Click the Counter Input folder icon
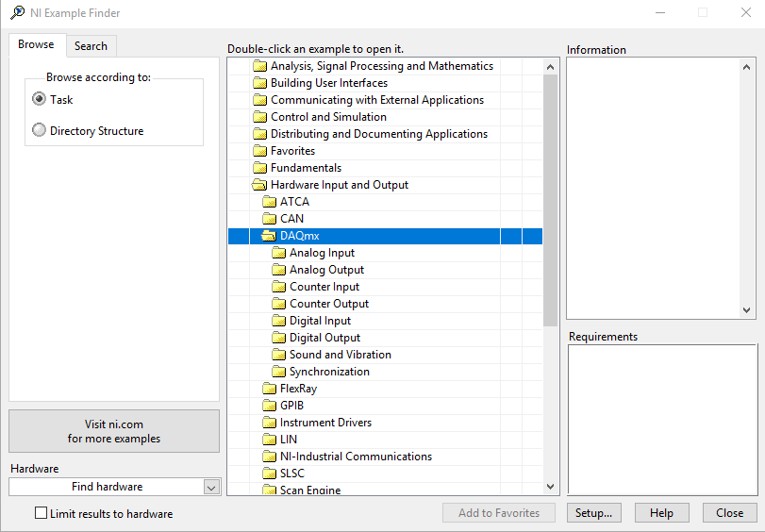 278,287
